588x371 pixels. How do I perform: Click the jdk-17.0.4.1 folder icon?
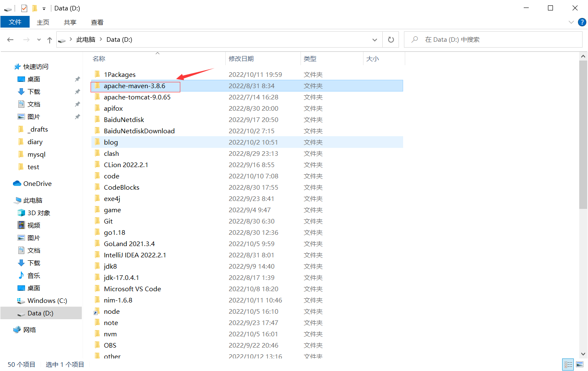(97, 277)
